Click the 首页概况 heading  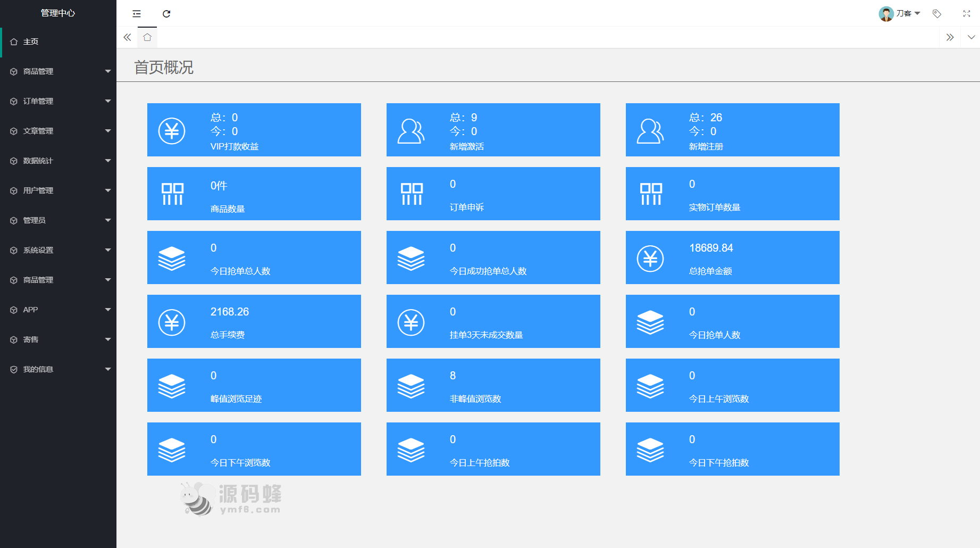[164, 68]
